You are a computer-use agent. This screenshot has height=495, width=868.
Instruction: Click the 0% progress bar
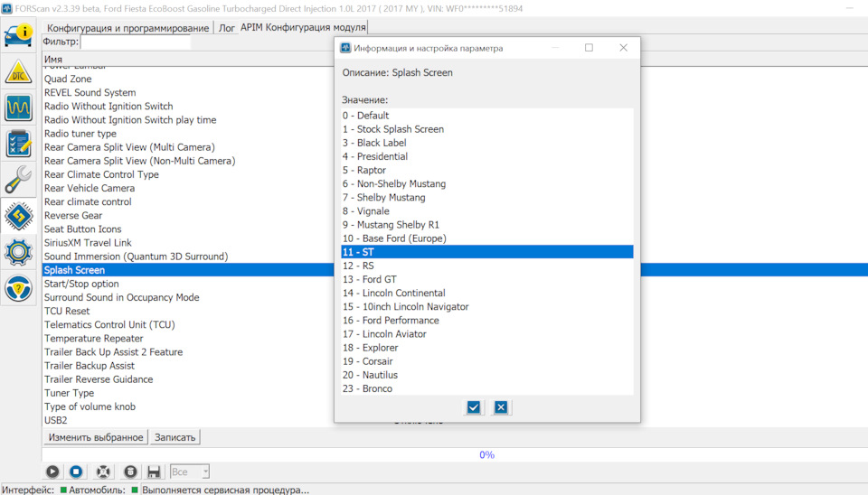point(455,454)
